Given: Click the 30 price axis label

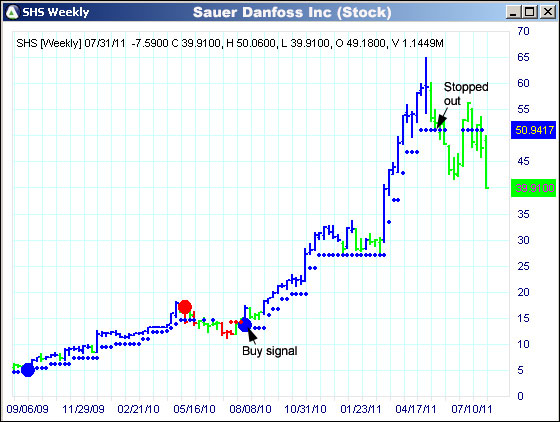Looking at the screenshot, I should [523, 240].
